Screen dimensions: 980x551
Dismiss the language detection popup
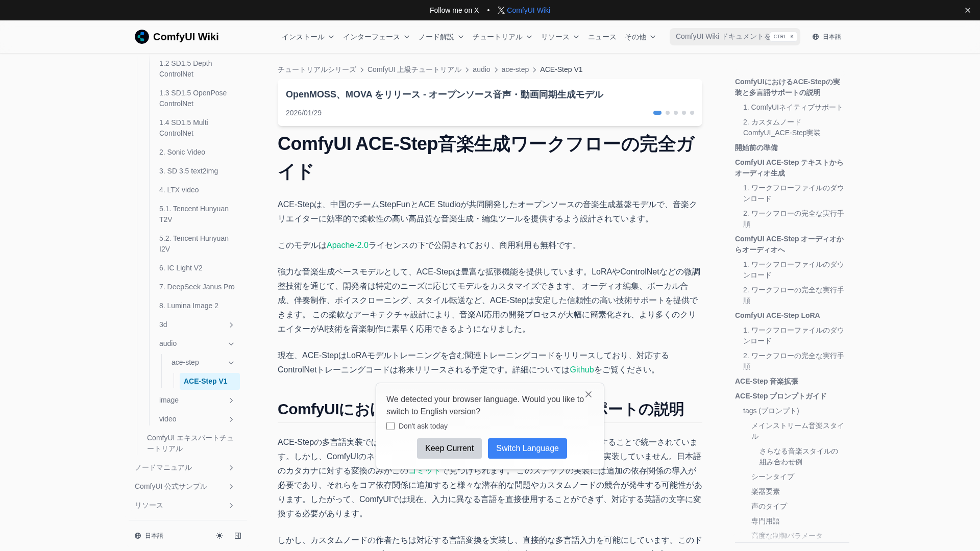coord(589,394)
